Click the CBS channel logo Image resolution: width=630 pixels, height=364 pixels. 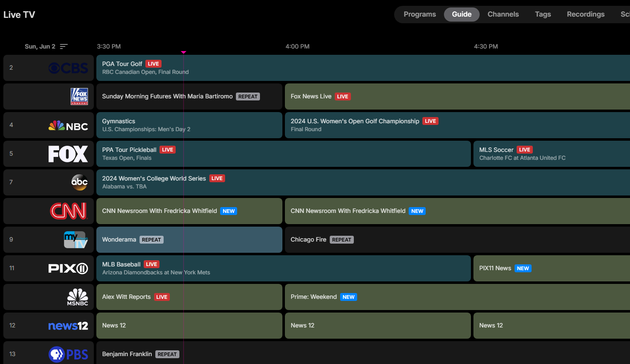click(x=68, y=68)
